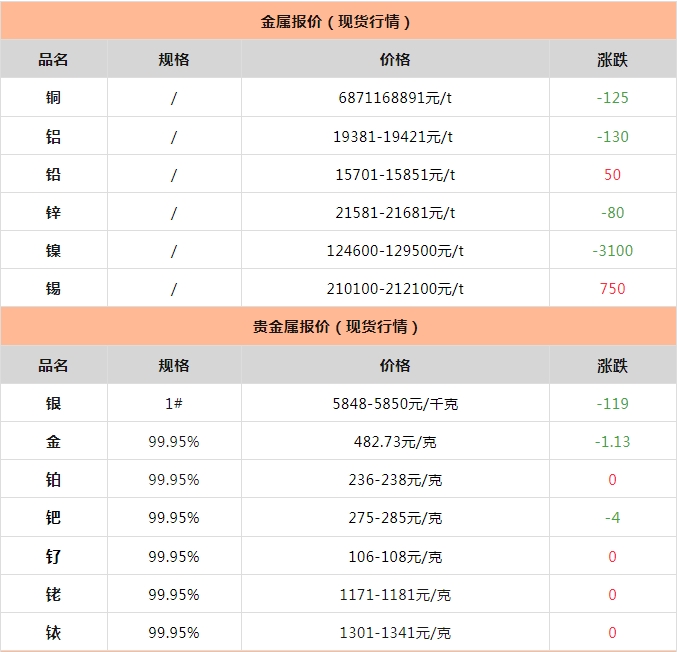Click the 价格 column header in the top table
This screenshot has width=677, height=652.
click(395, 59)
